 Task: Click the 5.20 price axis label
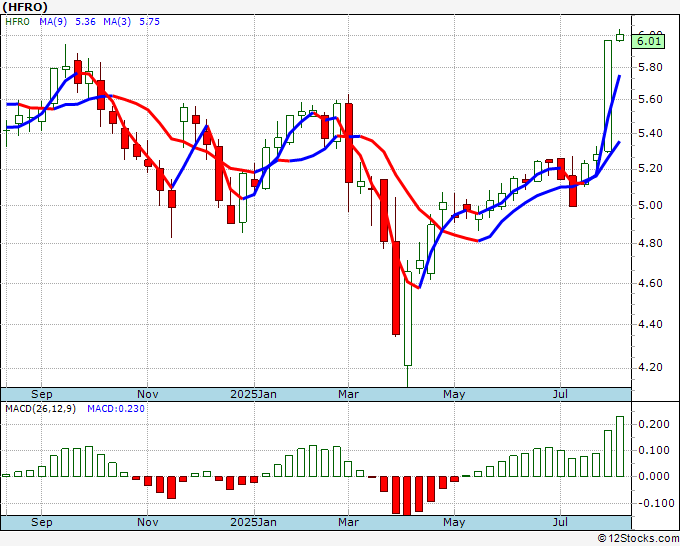(x=651, y=168)
